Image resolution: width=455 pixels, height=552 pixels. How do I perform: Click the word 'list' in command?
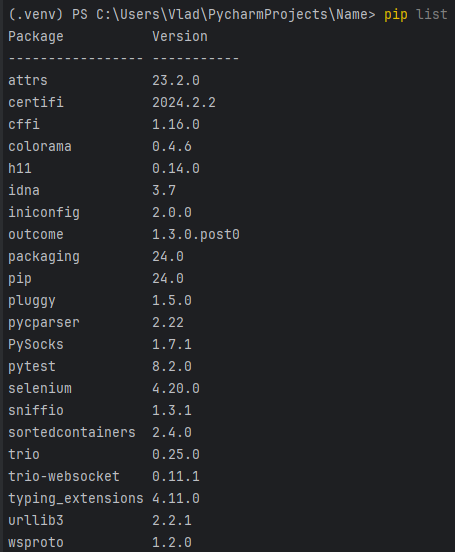coord(432,14)
